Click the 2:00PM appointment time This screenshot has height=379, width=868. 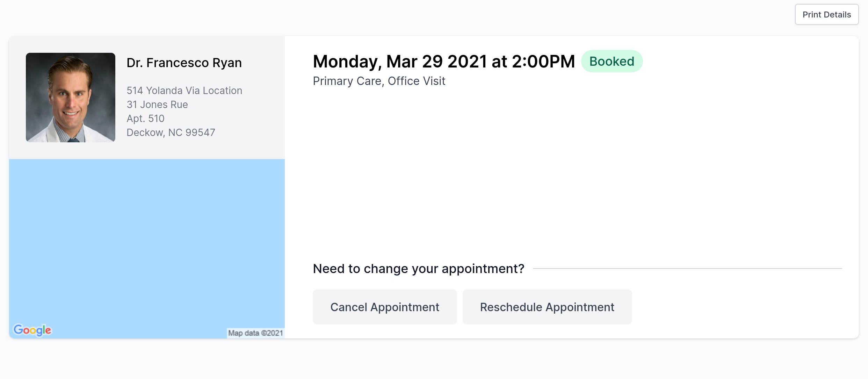coord(543,62)
